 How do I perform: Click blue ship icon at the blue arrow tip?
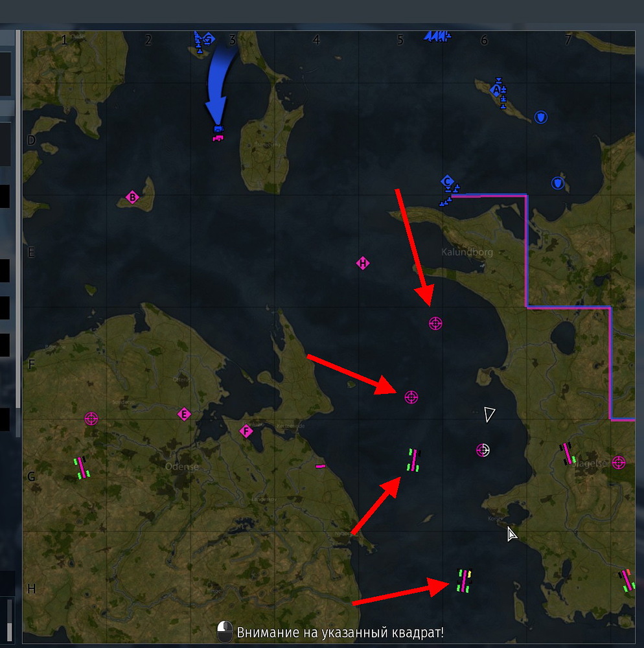pos(218,129)
